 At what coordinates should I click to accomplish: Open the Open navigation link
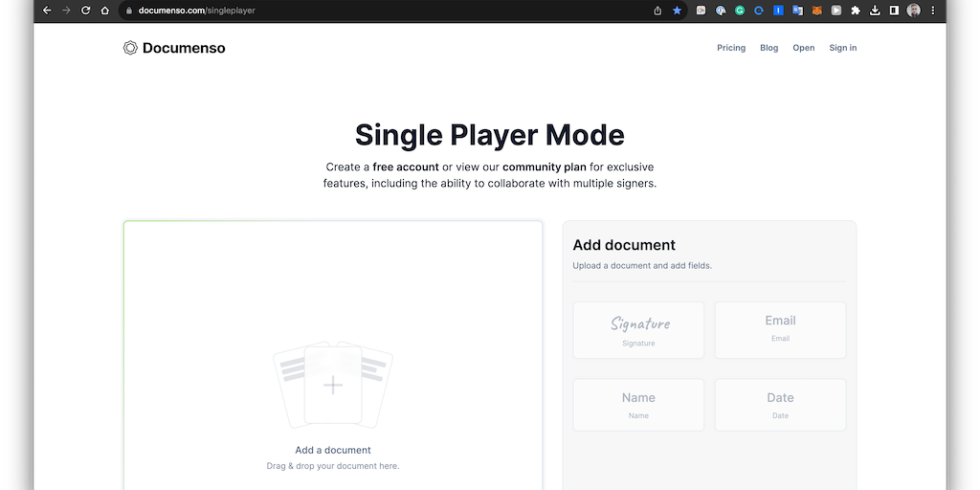pos(804,48)
